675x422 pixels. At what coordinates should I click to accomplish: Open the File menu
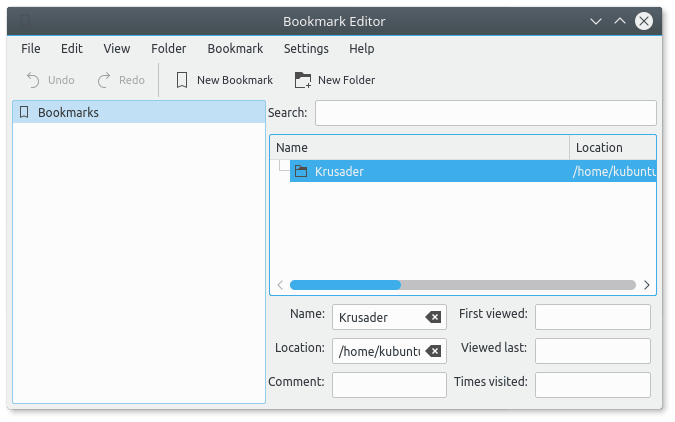tap(31, 48)
